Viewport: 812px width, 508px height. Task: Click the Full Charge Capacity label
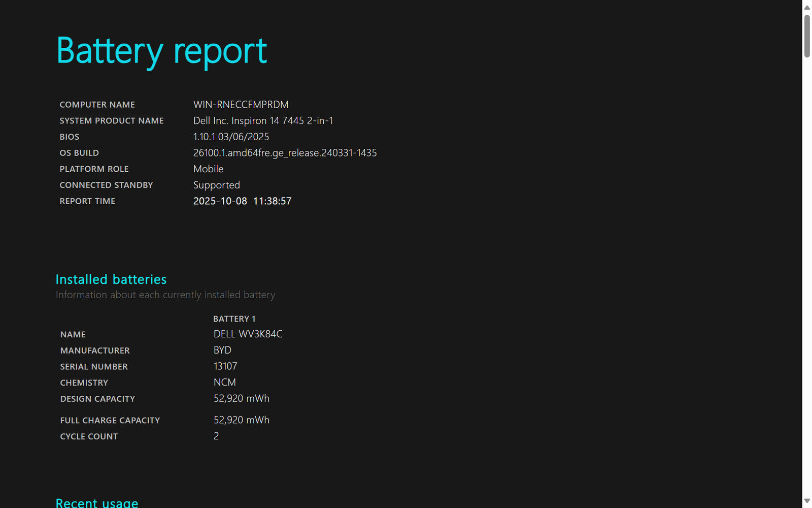(110, 421)
